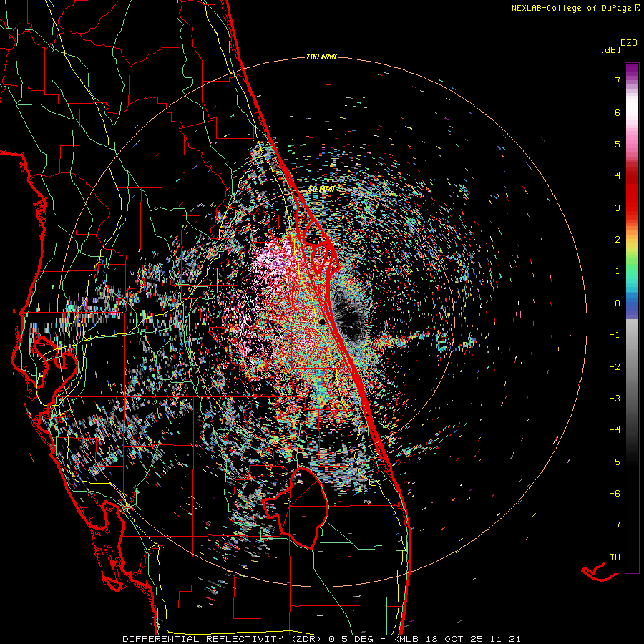Click the -3 dB scale label
This screenshot has width=644, height=644.
coord(615,398)
